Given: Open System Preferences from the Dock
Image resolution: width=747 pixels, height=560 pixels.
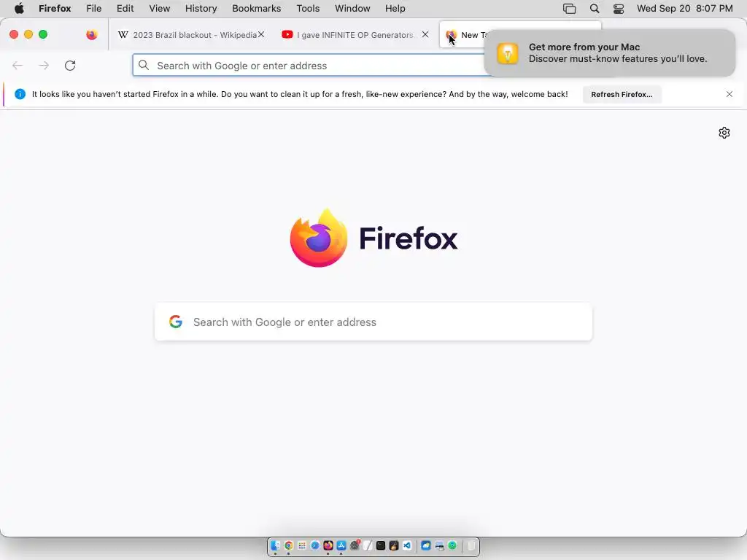Looking at the screenshot, I should [x=355, y=545].
